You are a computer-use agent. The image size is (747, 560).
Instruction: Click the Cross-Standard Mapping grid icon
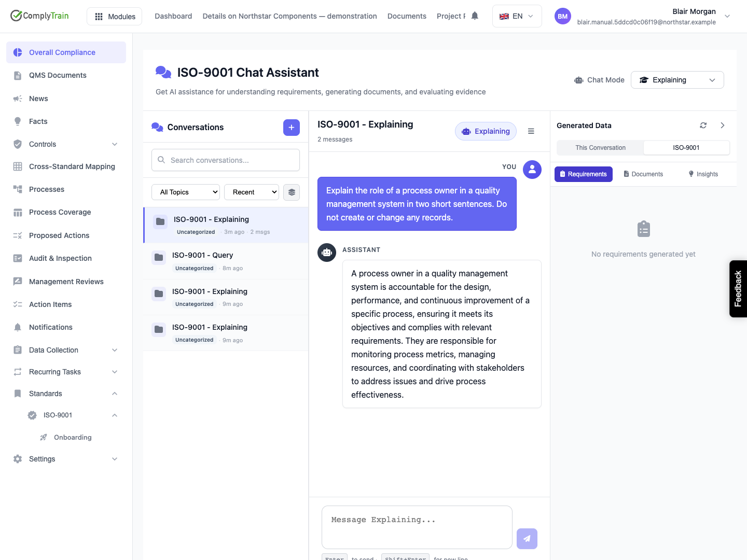click(18, 166)
